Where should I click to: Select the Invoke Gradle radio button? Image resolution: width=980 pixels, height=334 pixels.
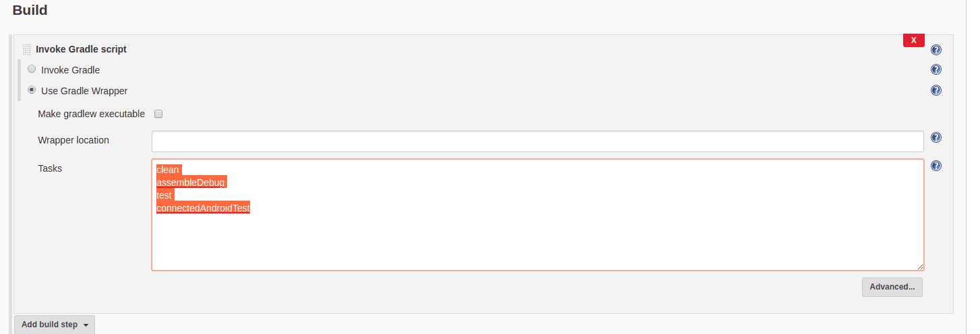click(32, 69)
